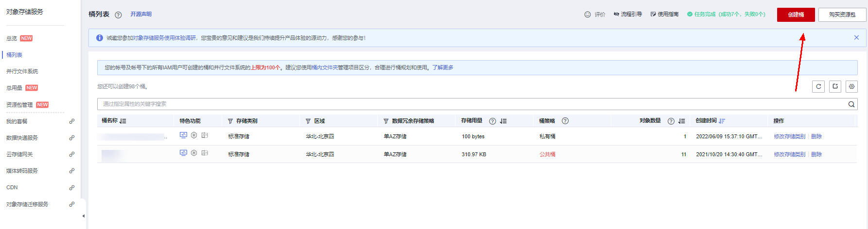Open 并行文件系统 in sidebar
868x229 pixels.
[22, 71]
